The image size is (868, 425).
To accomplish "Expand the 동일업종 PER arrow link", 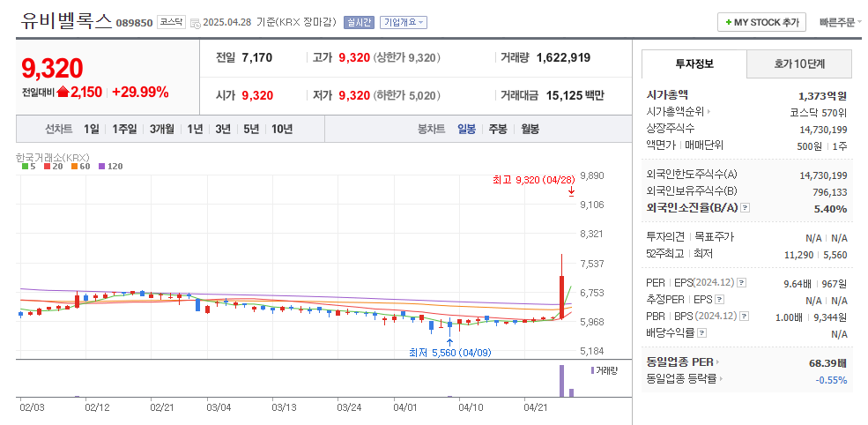I will [x=717, y=362].
